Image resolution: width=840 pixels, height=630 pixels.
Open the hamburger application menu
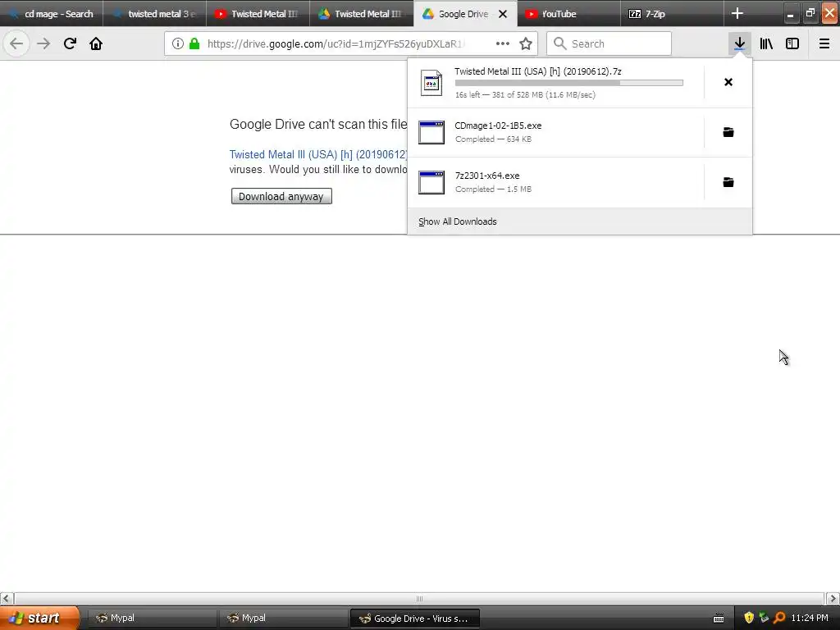(x=824, y=43)
